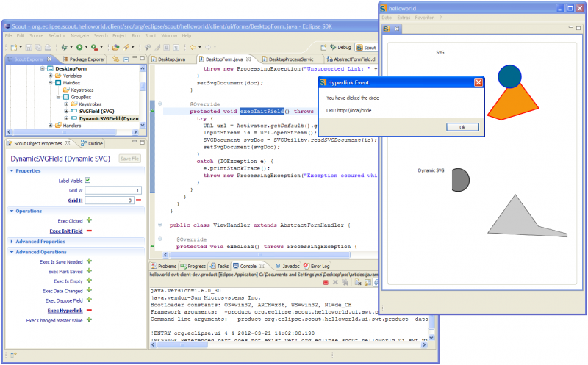Click Remove Launch gray X console icon
Screen dimensions: 588x365
coord(335,283)
